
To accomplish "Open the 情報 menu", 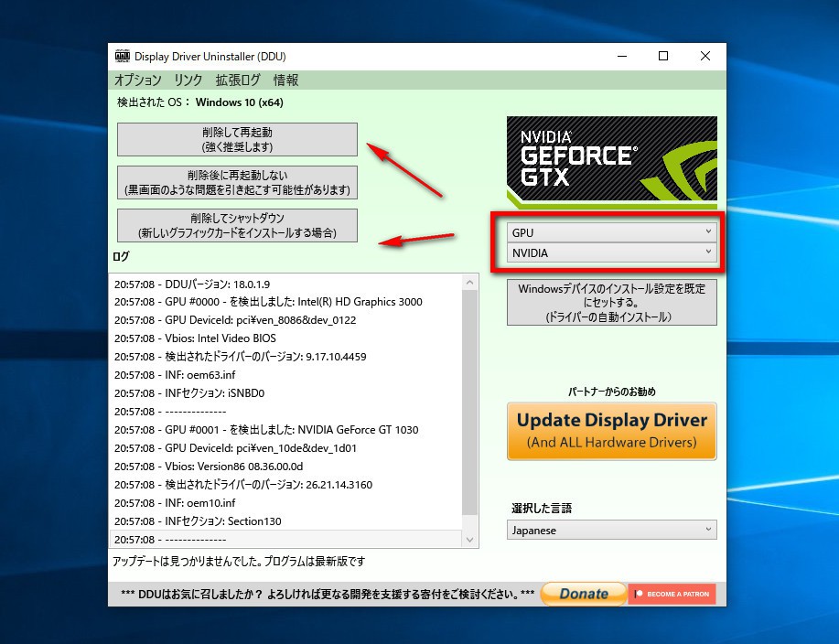I will (x=286, y=80).
